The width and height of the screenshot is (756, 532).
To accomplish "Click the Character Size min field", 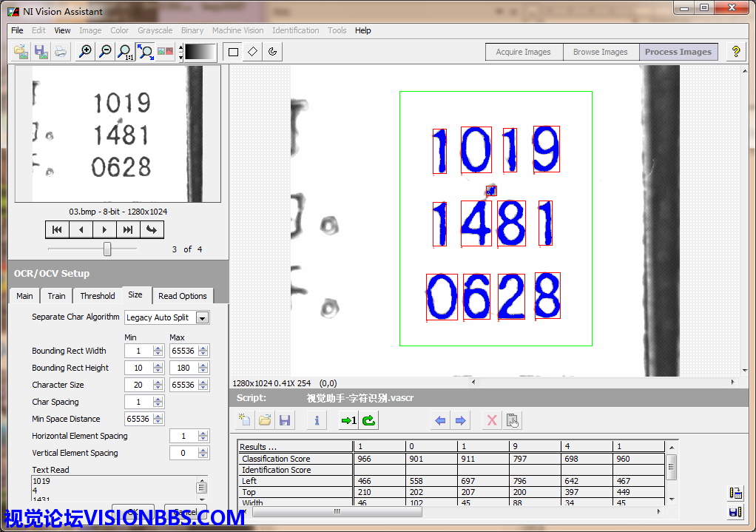I will point(138,385).
